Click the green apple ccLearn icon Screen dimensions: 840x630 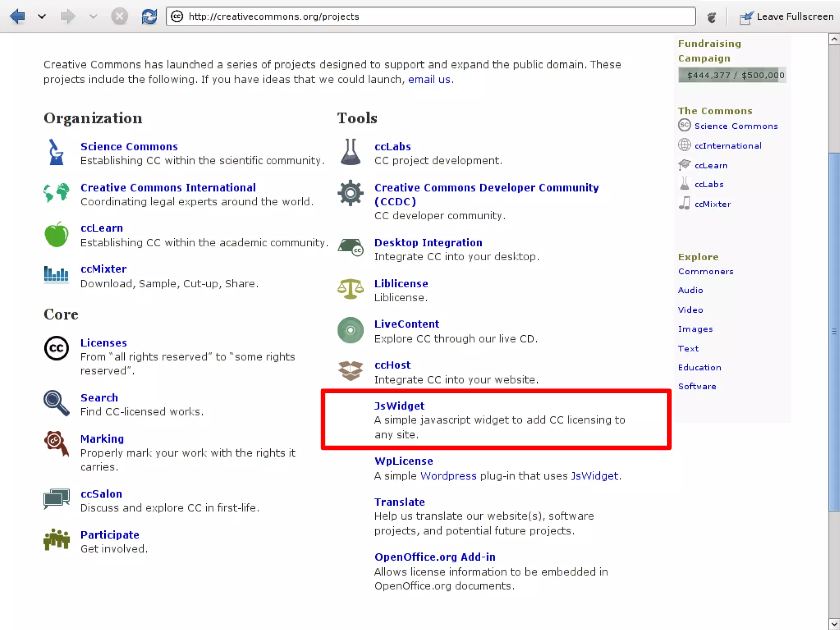pyautogui.click(x=56, y=235)
